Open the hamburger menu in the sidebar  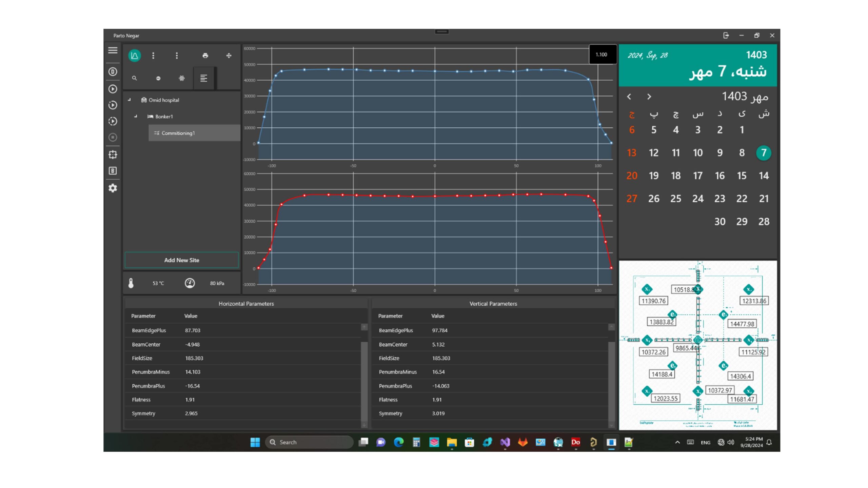(x=113, y=50)
